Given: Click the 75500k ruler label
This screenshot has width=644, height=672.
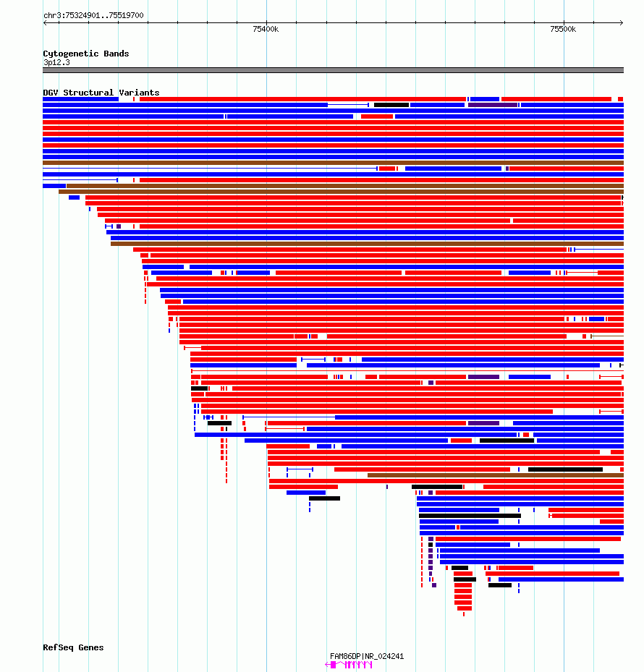Looking at the screenshot, I should [563, 29].
